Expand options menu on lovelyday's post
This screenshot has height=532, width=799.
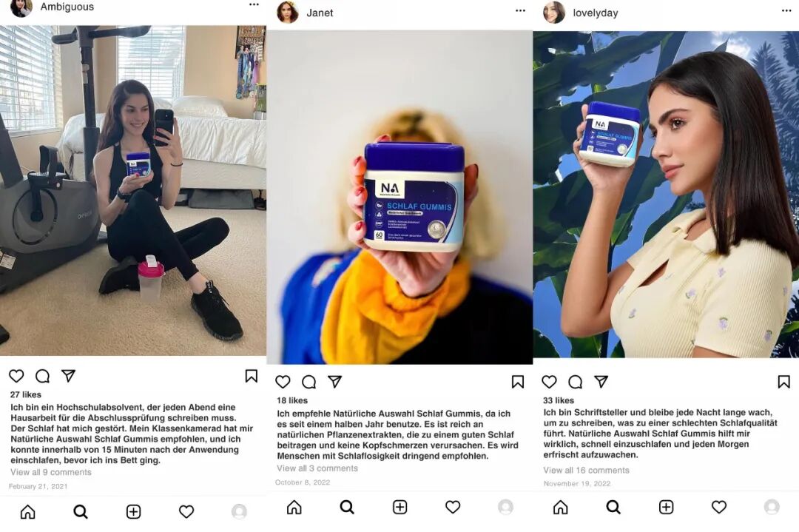tap(786, 10)
